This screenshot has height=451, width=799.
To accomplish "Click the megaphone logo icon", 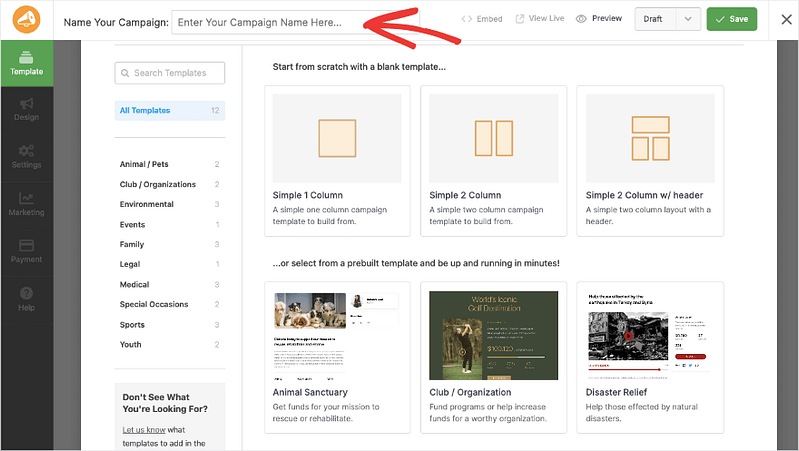I will point(26,19).
